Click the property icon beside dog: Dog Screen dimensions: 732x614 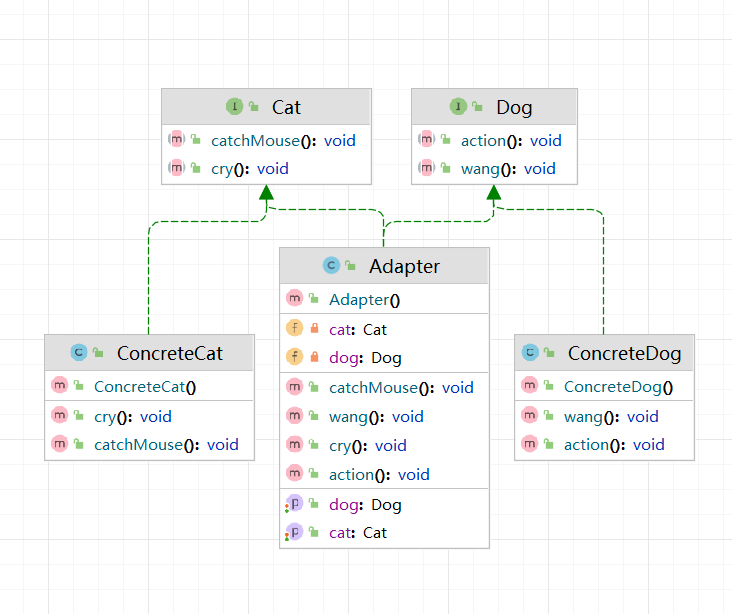coord(294,504)
